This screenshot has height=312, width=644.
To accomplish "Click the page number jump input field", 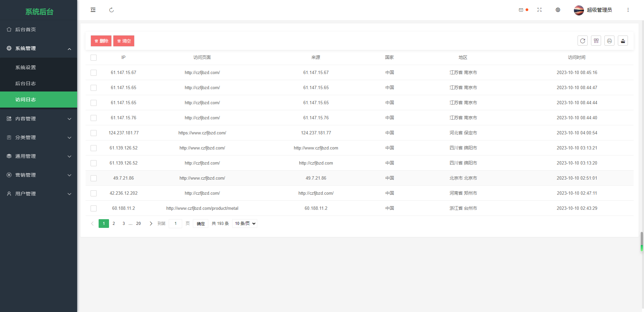I will click(x=175, y=224).
